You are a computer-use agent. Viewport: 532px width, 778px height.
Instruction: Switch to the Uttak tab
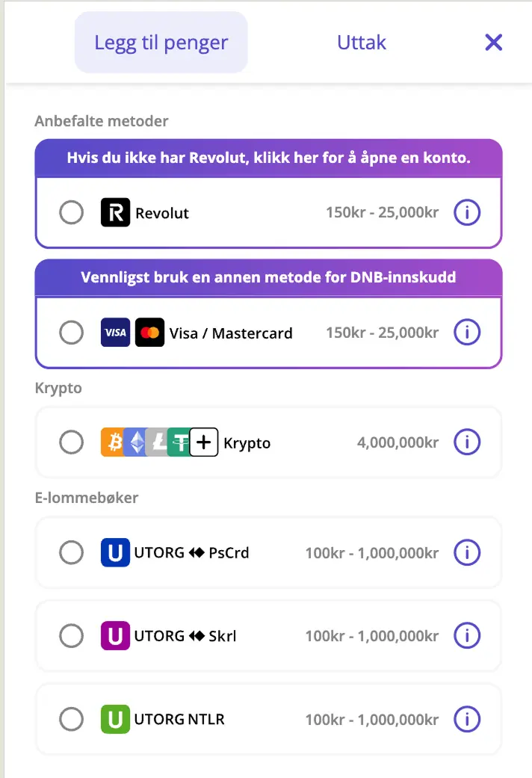362,43
